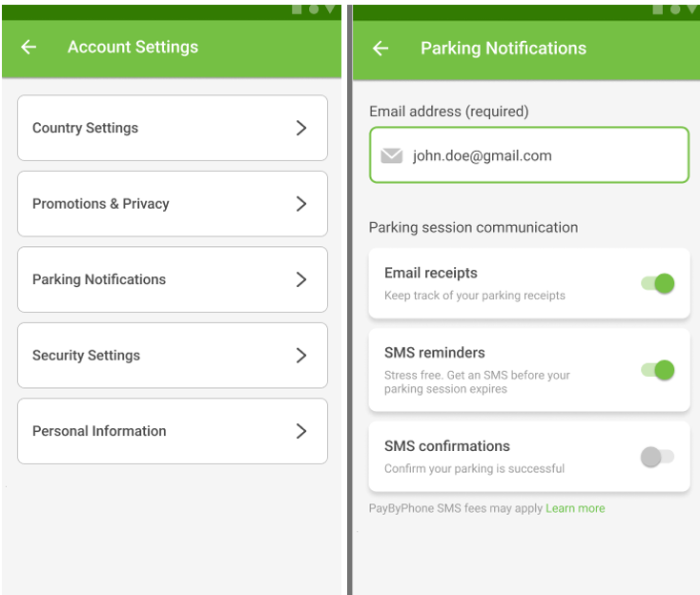Tap chevron arrow beside Country Settings

(x=301, y=128)
